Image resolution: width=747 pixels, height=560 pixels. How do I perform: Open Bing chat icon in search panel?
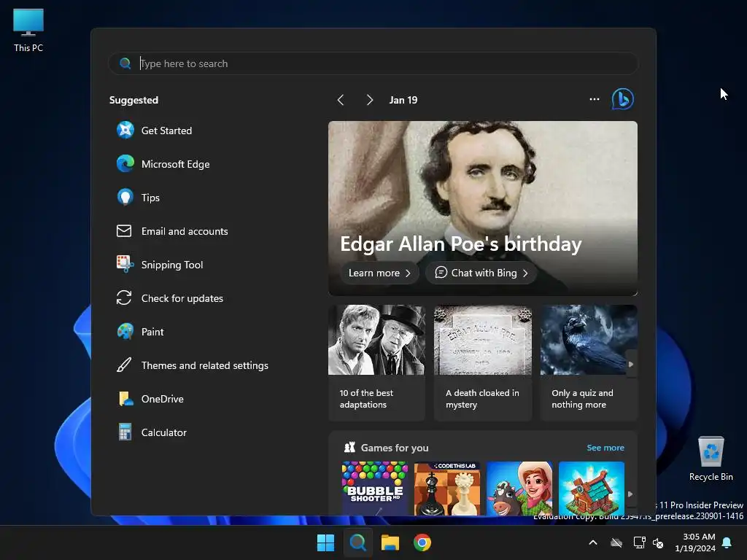[x=623, y=99]
